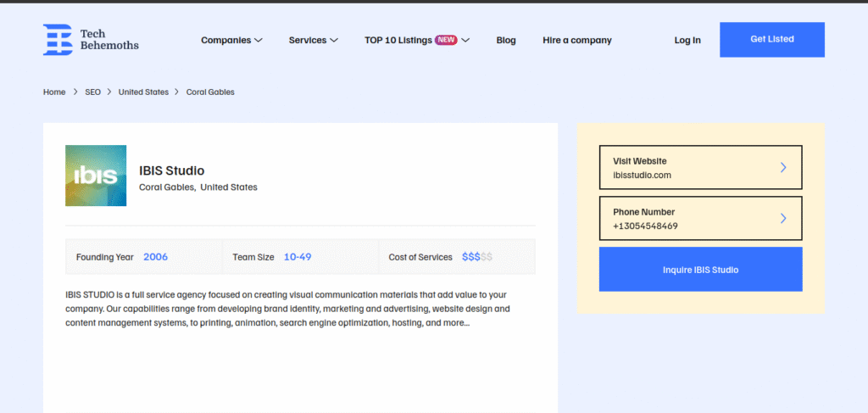Click the dollar signs cost rating
The image size is (868, 413).
click(x=476, y=257)
